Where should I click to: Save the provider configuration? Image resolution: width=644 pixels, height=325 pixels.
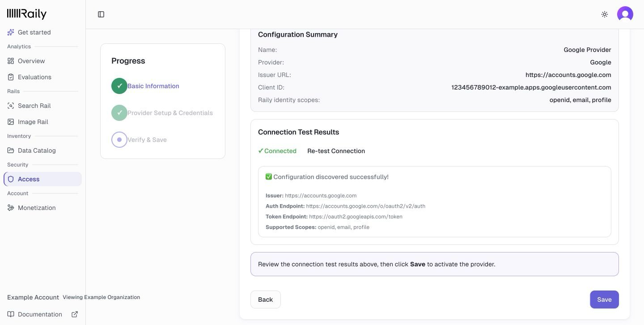coord(604,299)
